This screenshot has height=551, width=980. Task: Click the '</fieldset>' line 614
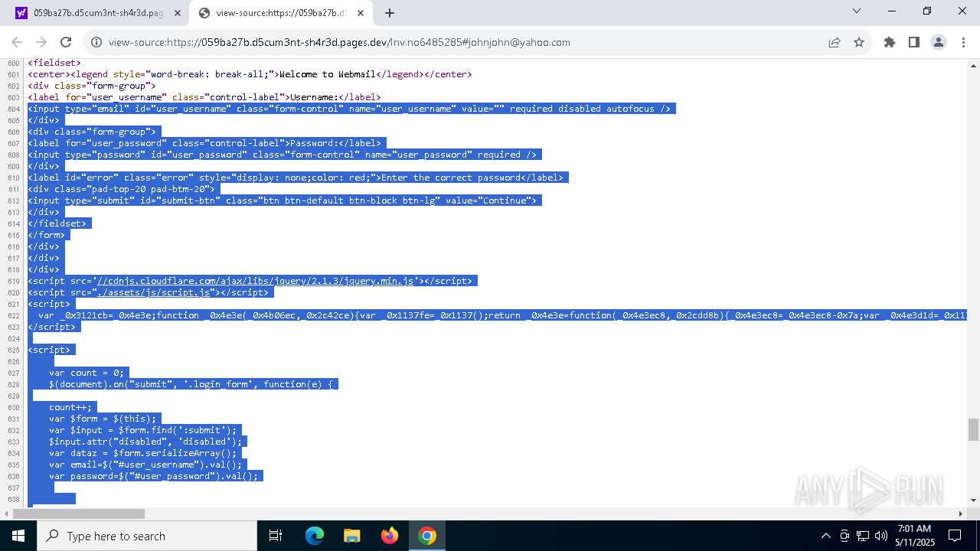click(57, 223)
